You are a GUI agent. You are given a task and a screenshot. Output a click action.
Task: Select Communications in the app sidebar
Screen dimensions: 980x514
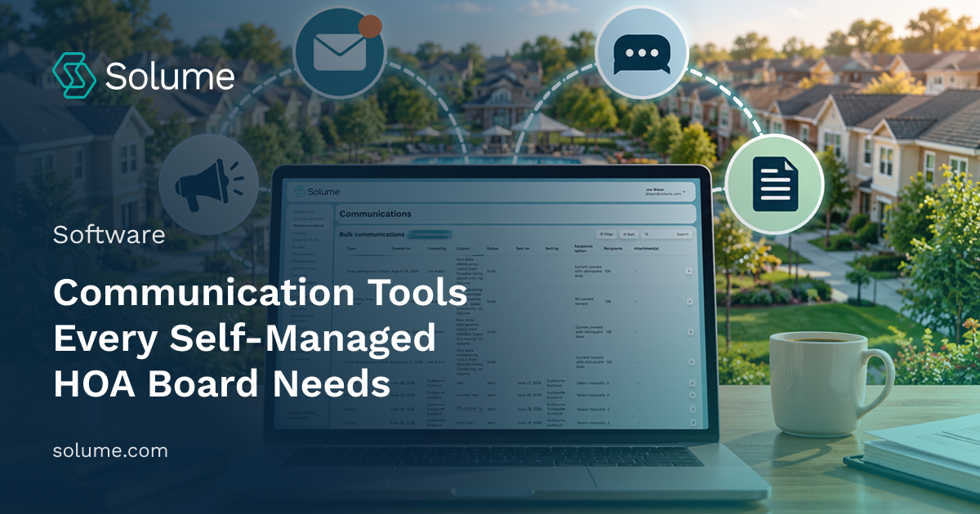click(308, 225)
